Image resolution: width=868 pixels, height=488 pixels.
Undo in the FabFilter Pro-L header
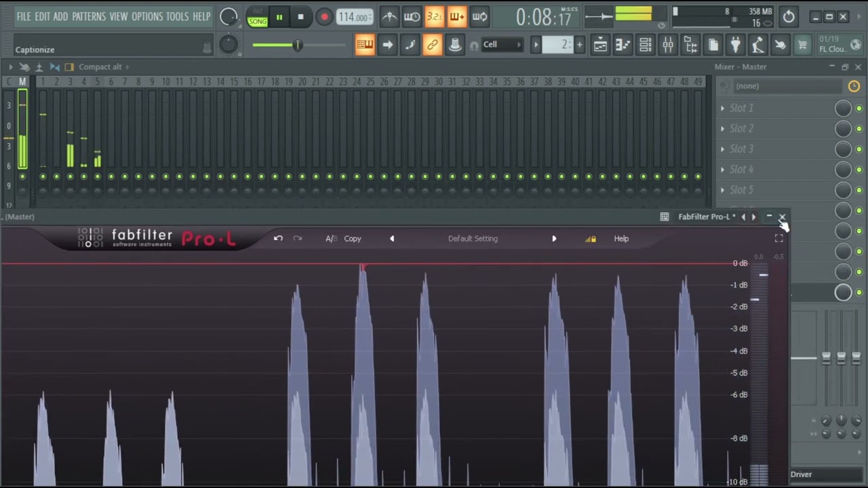278,239
